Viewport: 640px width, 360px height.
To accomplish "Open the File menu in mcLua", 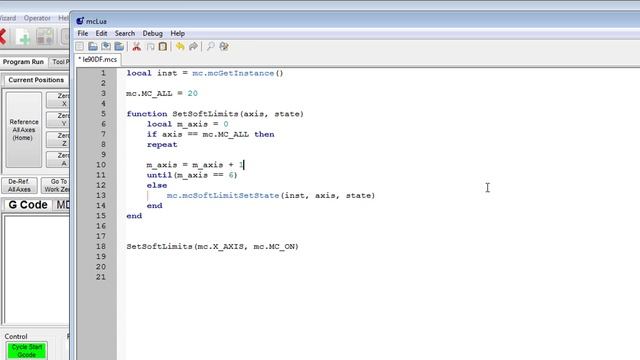I will pyautogui.click(x=83, y=33).
